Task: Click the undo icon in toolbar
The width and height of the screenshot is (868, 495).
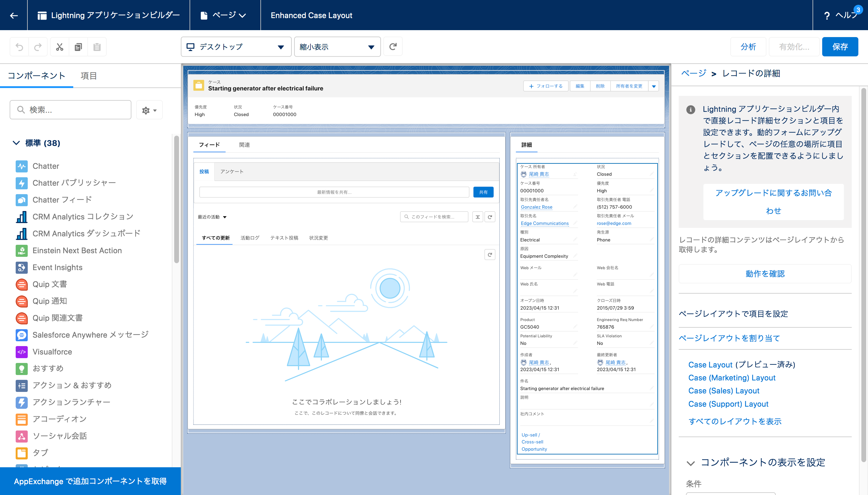Action: [x=19, y=47]
